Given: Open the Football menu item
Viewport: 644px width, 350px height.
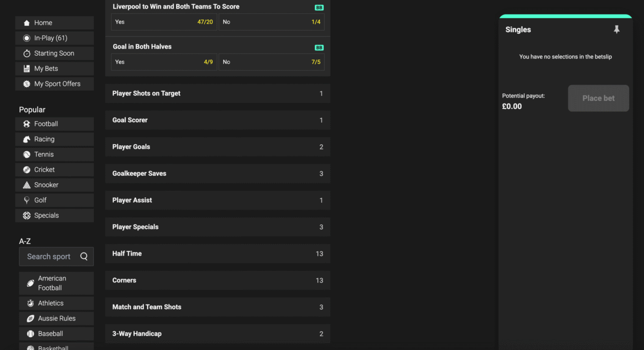Looking at the screenshot, I should tap(54, 124).
